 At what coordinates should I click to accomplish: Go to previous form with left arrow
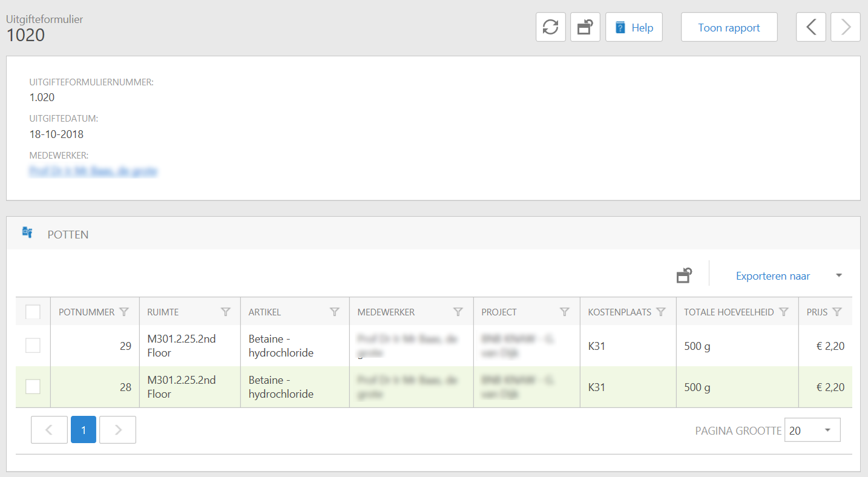pos(811,27)
